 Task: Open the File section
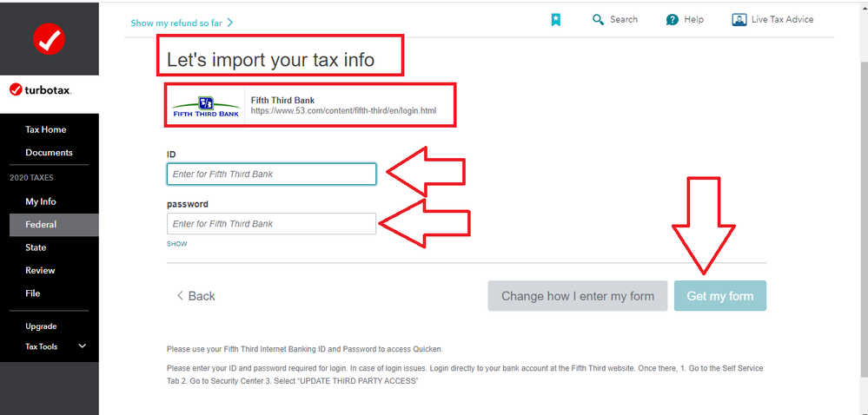coord(33,293)
